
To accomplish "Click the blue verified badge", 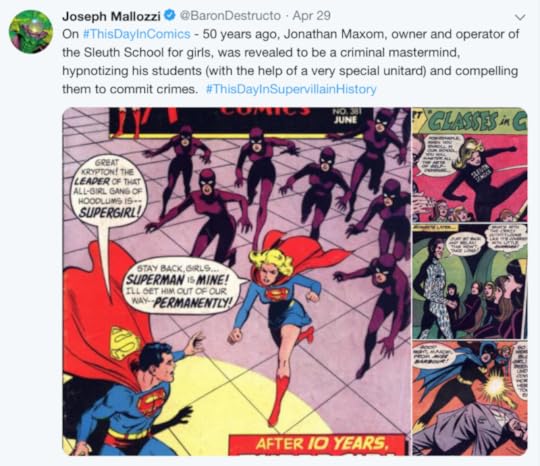I will coord(170,15).
